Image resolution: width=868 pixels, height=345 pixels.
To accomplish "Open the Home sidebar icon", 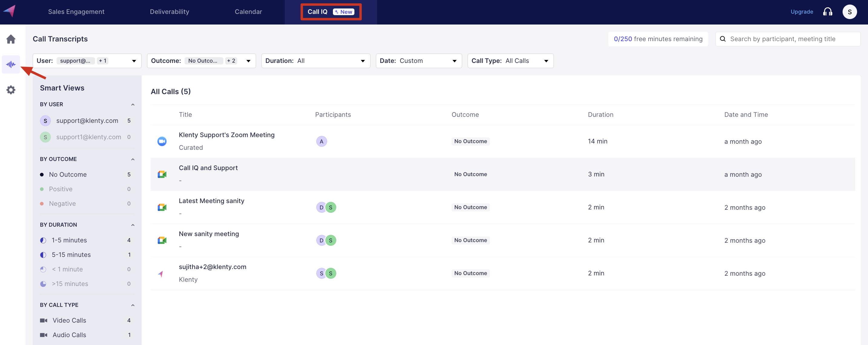I will tap(11, 39).
